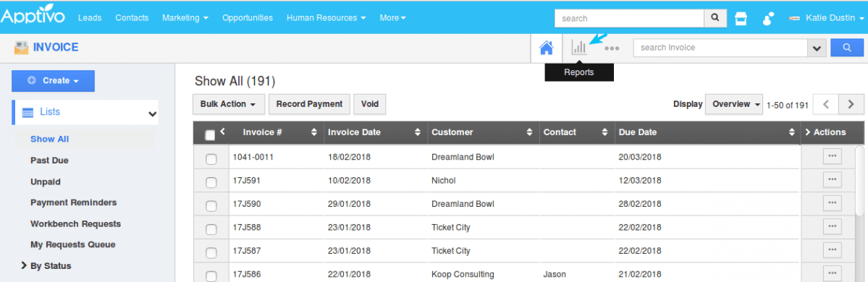
Task: Open Leads in the top menu
Action: coord(90,17)
